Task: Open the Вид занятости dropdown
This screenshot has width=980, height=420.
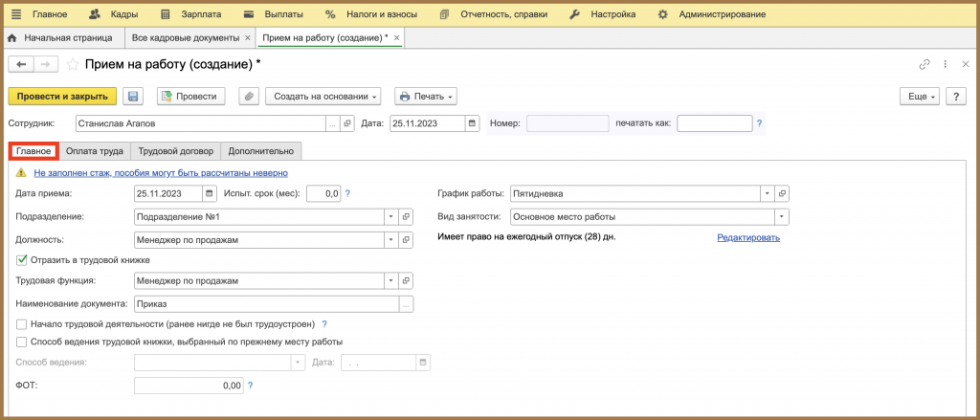Action: click(x=782, y=217)
